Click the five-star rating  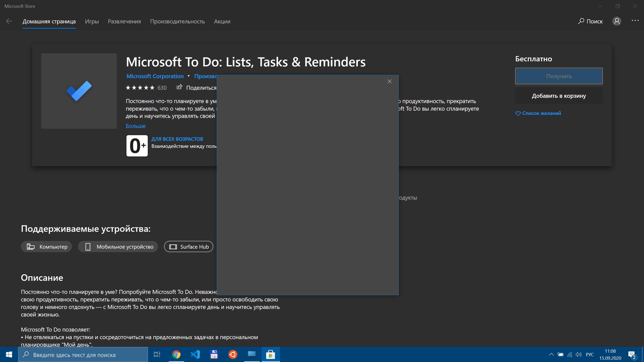click(x=140, y=88)
